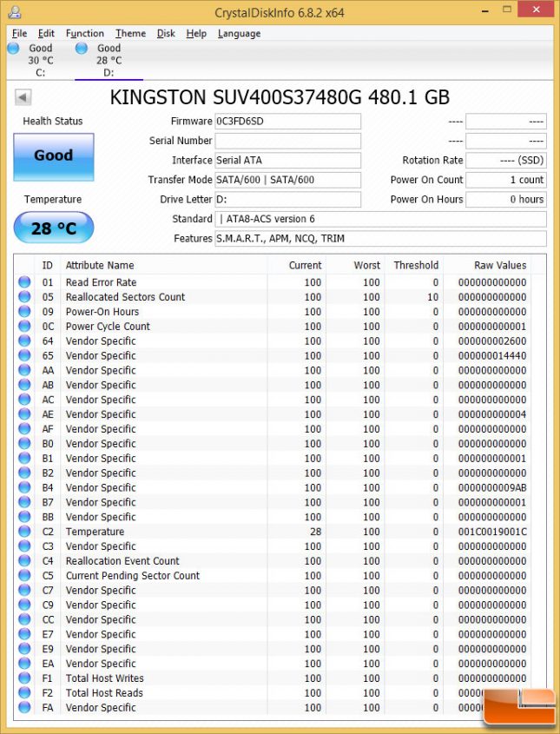The image size is (560, 734).
Task: Click the empty Serial Number field
Action: click(287, 141)
